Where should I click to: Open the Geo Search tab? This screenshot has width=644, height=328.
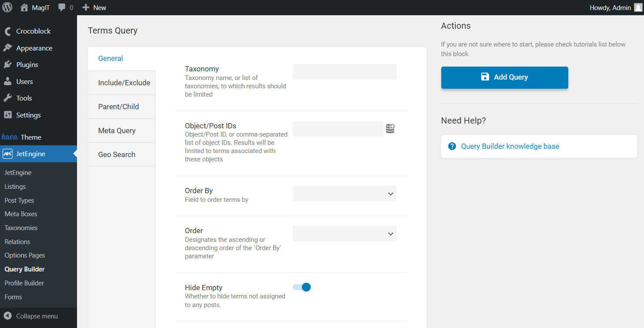coord(121,154)
